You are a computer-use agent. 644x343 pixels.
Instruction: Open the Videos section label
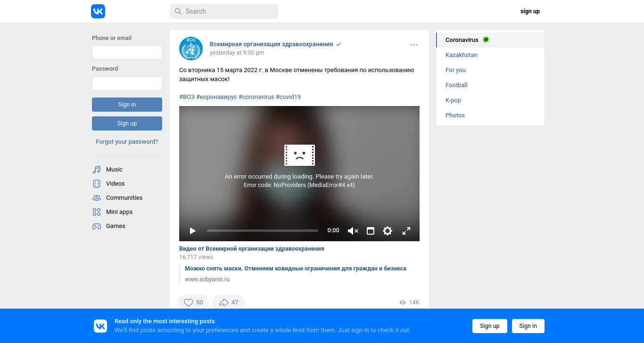coord(116,184)
